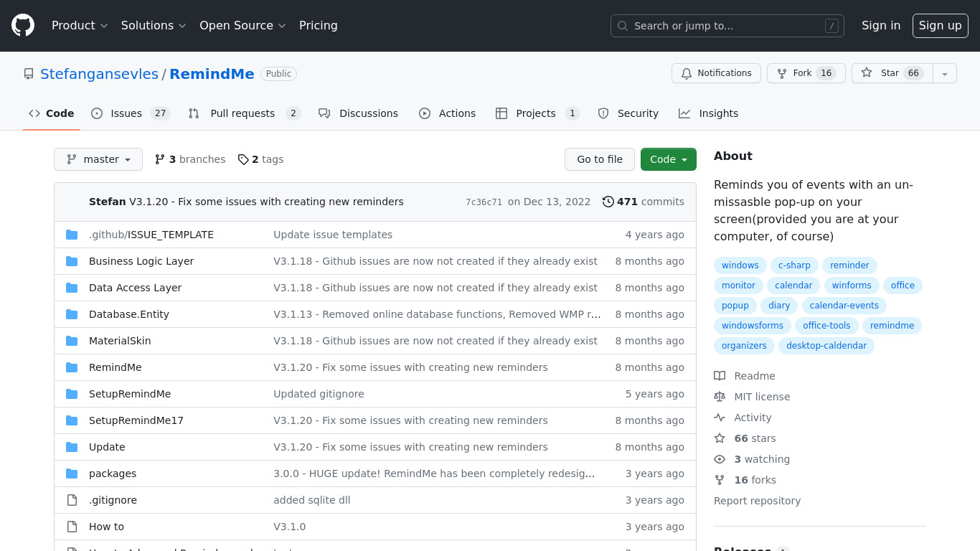Switch to Pull requests tab
This screenshot has width=980, height=551.
coord(244,113)
